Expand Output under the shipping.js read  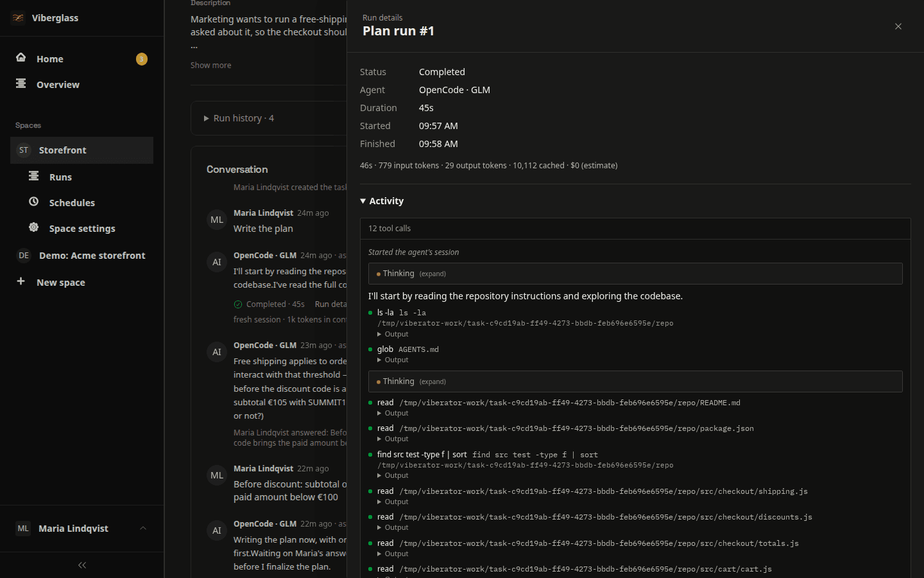[393, 502]
